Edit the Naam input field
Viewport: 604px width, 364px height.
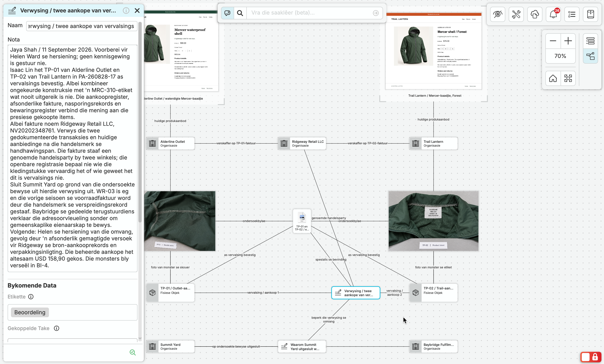(82, 26)
